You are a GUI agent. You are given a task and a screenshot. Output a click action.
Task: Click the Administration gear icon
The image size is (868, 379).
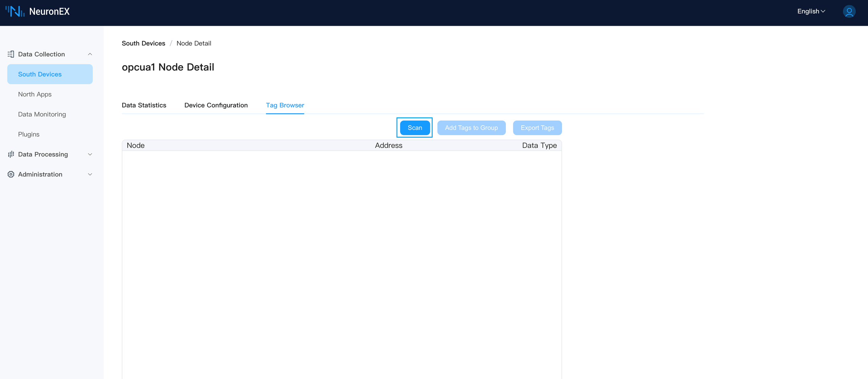tap(11, 174)
